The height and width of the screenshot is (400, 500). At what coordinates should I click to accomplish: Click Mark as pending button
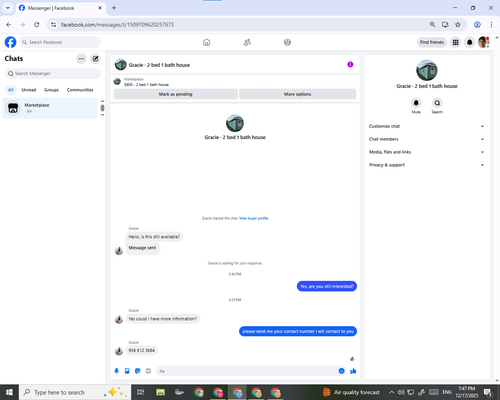click(x=176, y=94)
